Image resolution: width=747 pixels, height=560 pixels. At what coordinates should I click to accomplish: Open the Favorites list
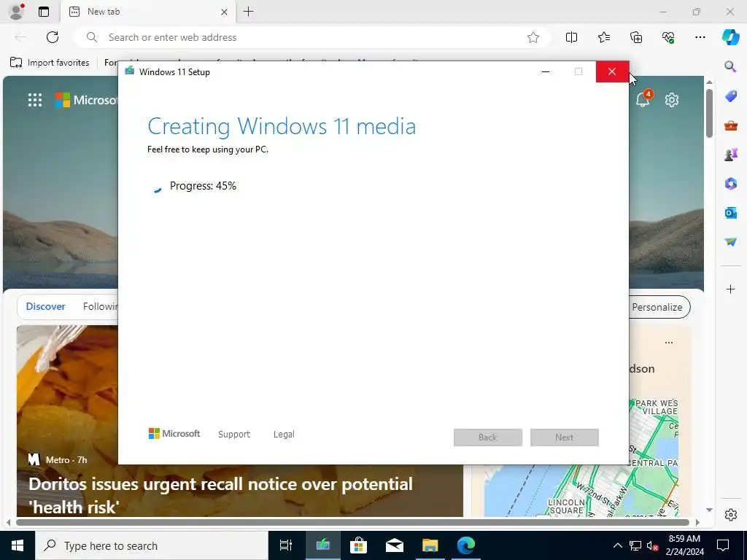tap(603, 37)
